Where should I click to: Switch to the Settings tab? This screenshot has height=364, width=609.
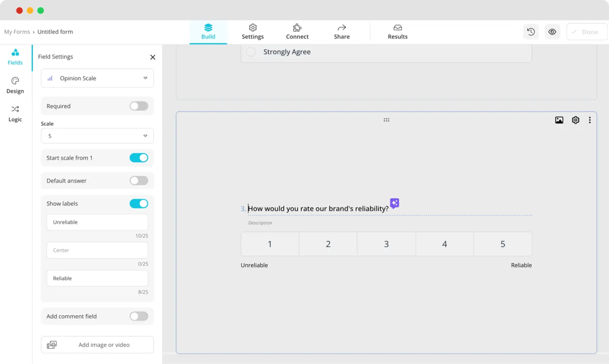(x=253, y=32)
